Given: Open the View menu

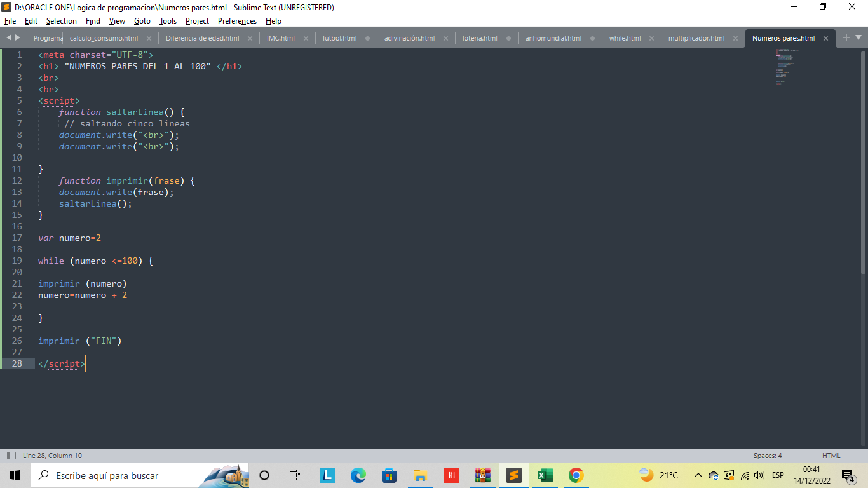Looking at the screenshot, I should point(117,21).
